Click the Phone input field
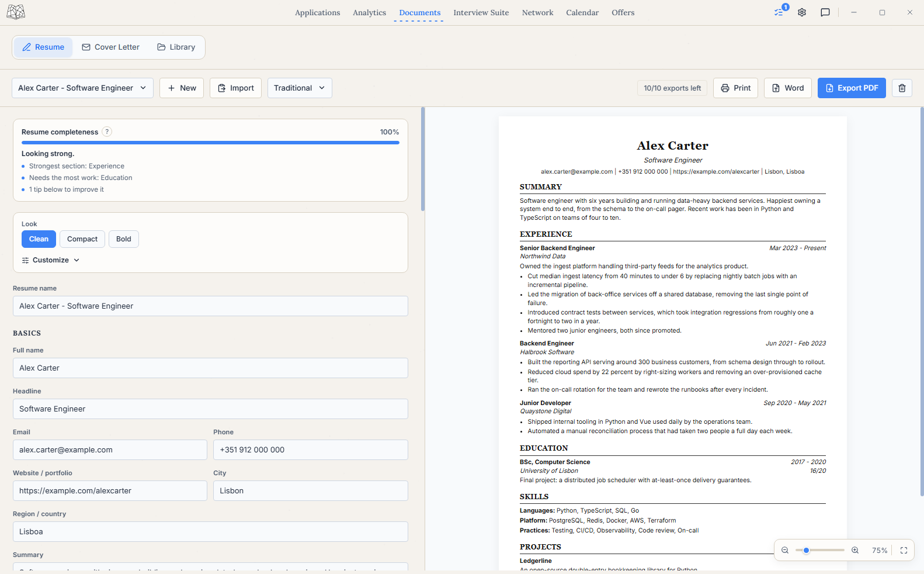 pyautogui.click(x=311, y=450)
